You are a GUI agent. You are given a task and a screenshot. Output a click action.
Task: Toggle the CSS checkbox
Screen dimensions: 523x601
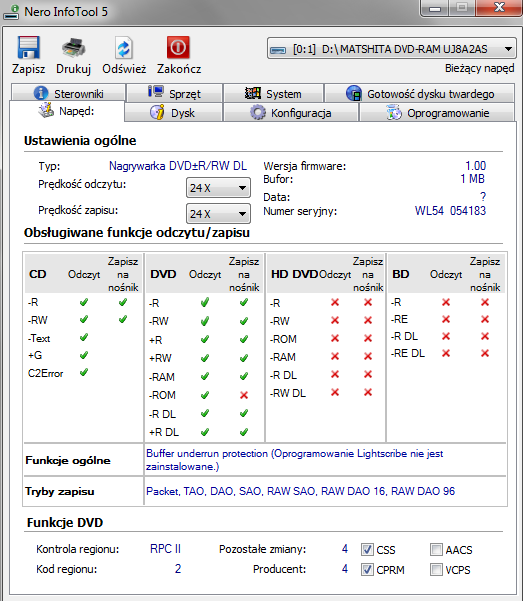click(x=367, y=550)
